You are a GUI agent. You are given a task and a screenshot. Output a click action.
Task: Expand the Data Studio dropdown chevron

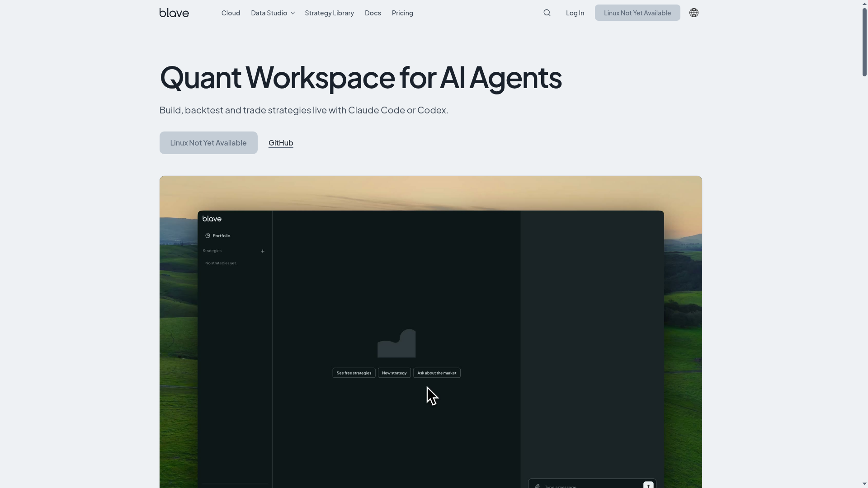click(x=292, y=13)
